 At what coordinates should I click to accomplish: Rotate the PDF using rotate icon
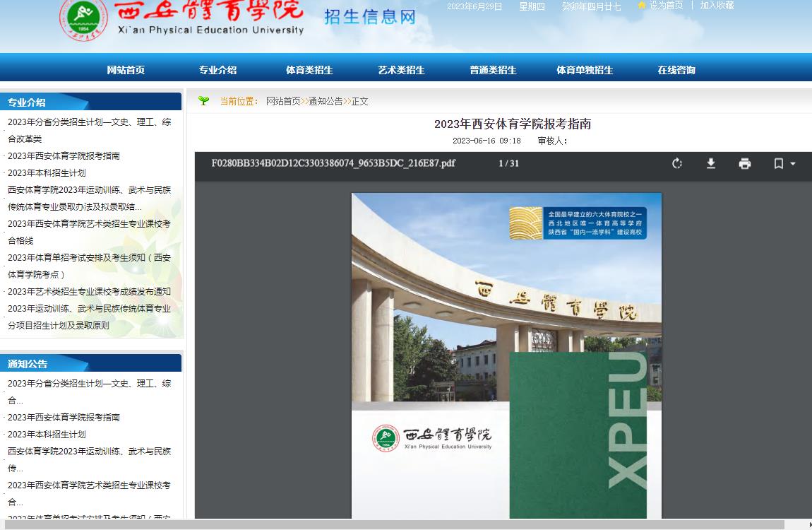[677, 164]
